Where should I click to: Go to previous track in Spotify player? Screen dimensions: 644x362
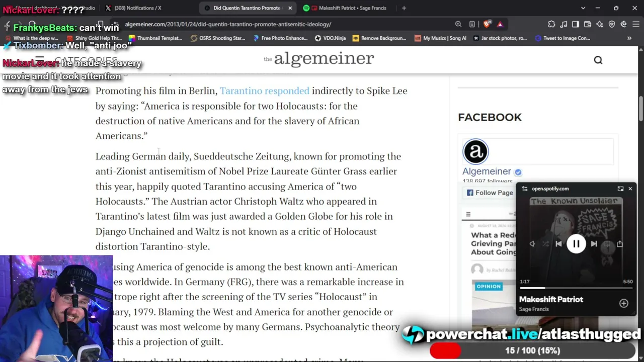click(558, 244)
